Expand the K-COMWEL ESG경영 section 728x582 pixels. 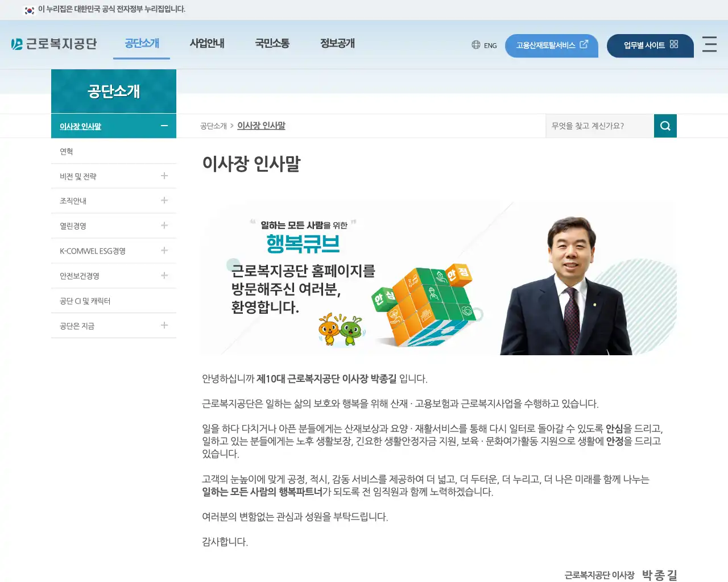(164, 251)
